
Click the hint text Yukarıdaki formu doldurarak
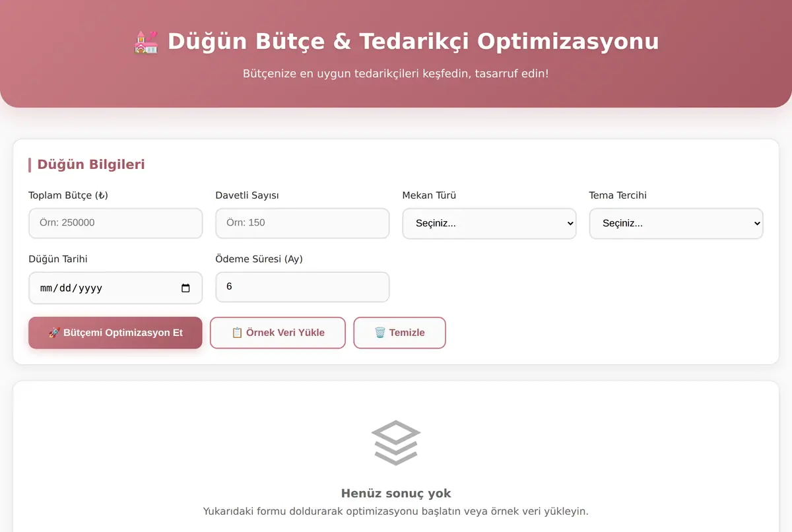(396, 512)
